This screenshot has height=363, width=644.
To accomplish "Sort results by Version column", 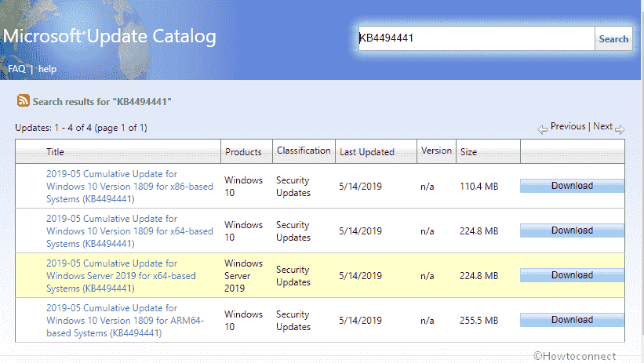I will click(x=436, y=151).
